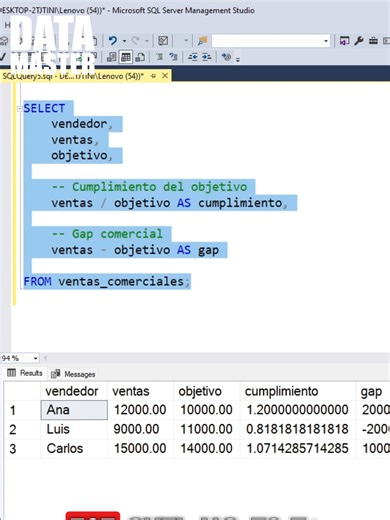Viewport: 390px width, 520px height.
Task: Select the 1.2000000000000 cumplimiento cell
Action: 297,410
